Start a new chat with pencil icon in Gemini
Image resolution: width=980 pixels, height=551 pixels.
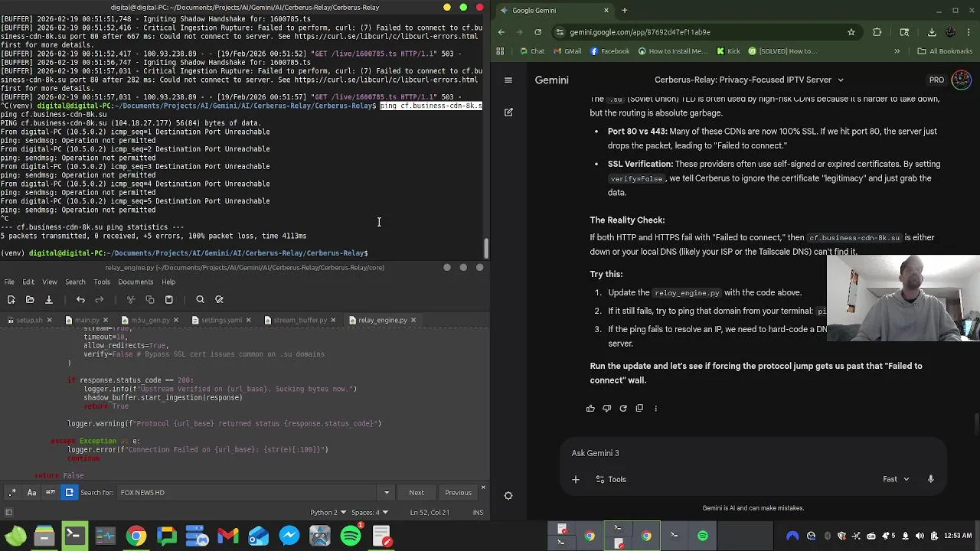[x=508, y=112]
